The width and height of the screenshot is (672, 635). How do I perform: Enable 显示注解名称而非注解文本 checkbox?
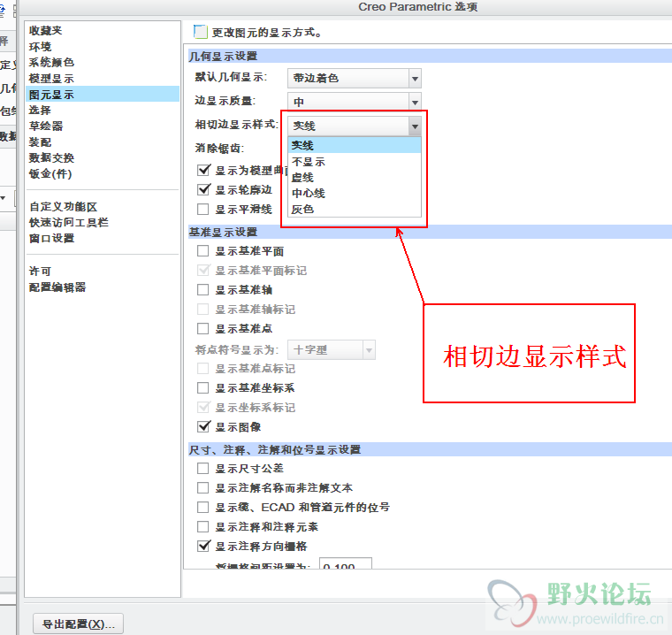(203, 488)
